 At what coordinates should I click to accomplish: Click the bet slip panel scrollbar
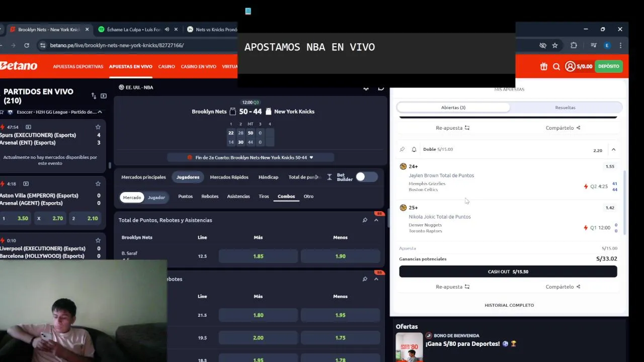(x=625, y=202)
